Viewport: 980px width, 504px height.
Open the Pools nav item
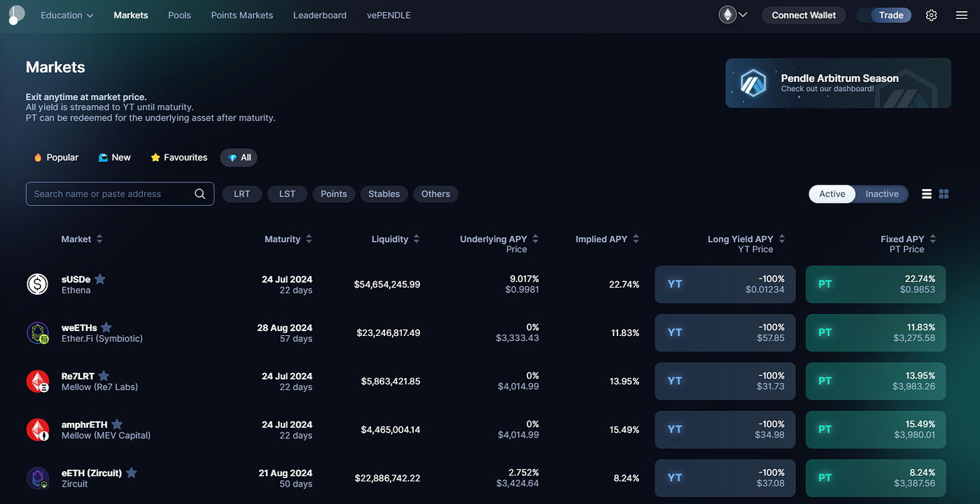179,15
